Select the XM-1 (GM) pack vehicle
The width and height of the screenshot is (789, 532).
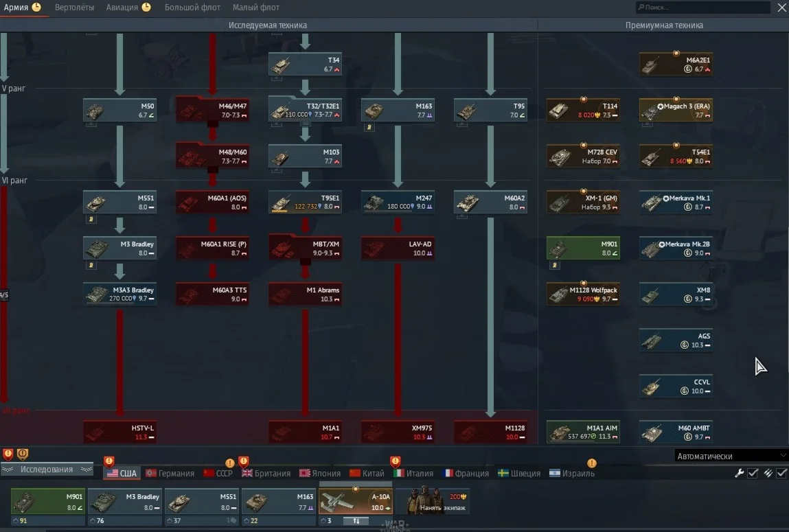(583, 202)
